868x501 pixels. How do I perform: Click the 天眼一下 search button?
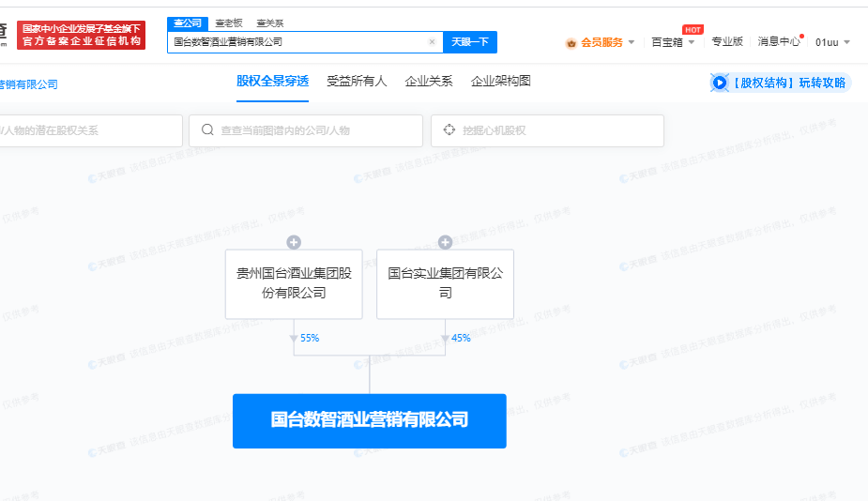point(470,42)
